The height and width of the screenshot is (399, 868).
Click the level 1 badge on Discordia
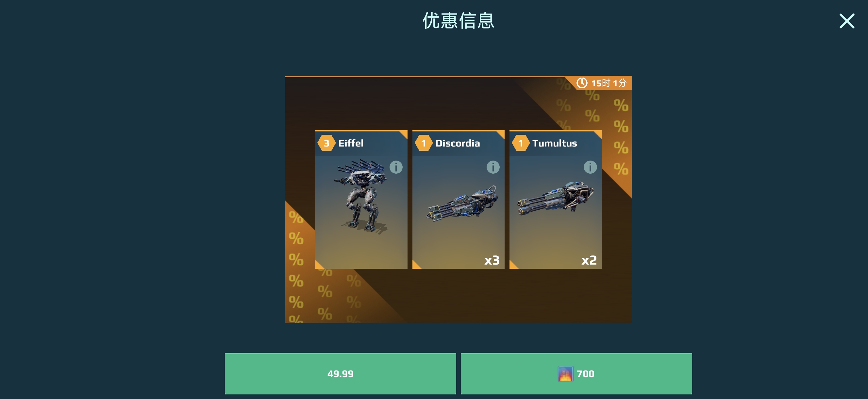click(x=424, y=143)
